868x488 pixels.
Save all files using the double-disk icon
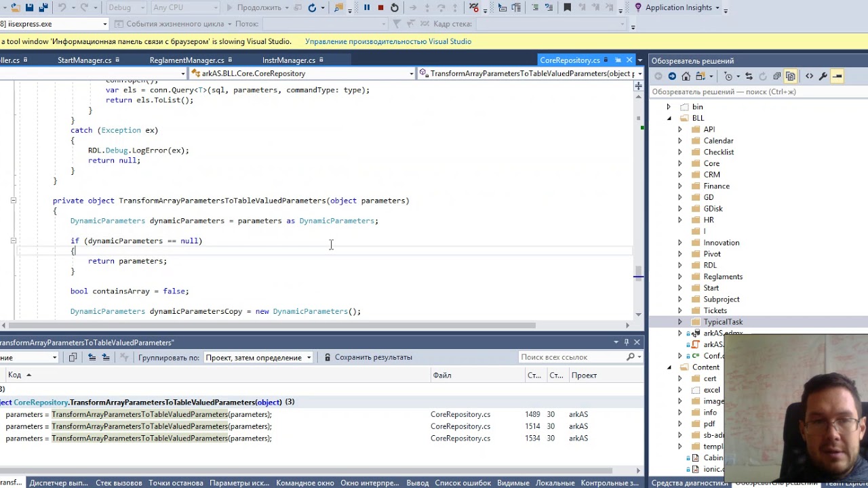click(44, 7)
